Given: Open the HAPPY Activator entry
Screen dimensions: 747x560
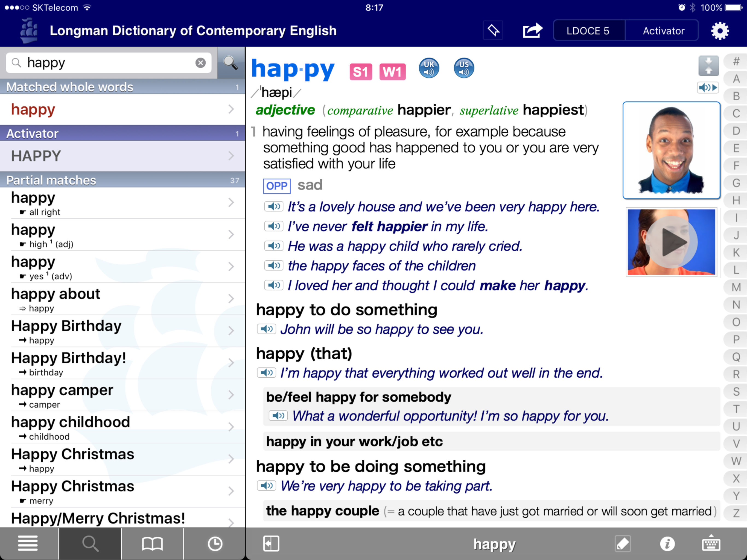Looking at the screenshot, I should point(122,156).
